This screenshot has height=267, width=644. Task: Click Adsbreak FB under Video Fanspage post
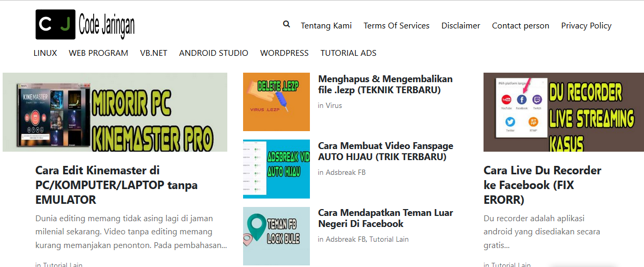tap(346, 172)
